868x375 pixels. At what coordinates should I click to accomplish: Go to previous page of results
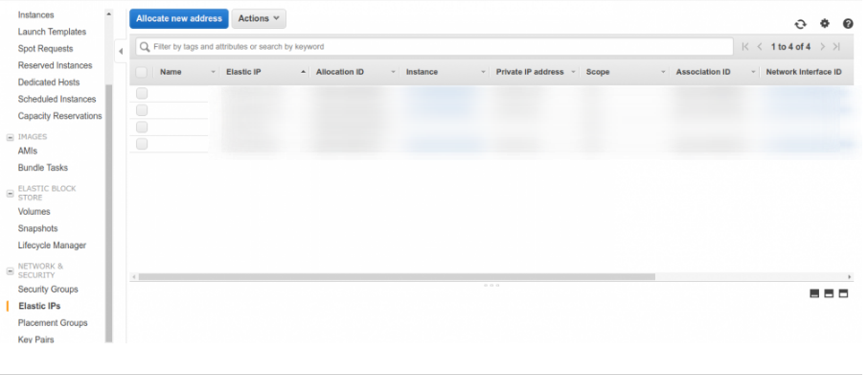click(760, 47)
